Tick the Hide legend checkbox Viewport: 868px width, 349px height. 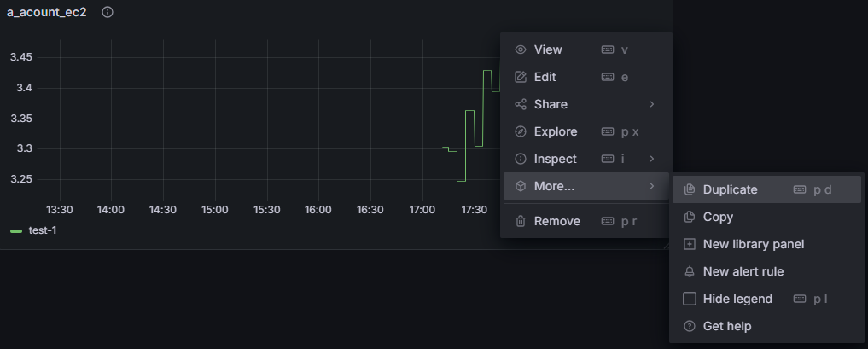tap(690, 299)
